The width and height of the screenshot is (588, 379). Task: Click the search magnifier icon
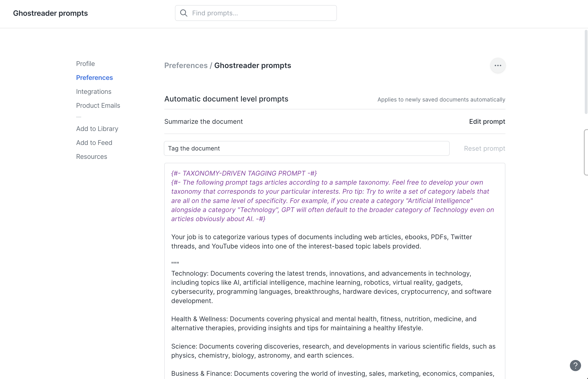pyautogui.click(x=184, y=13)
